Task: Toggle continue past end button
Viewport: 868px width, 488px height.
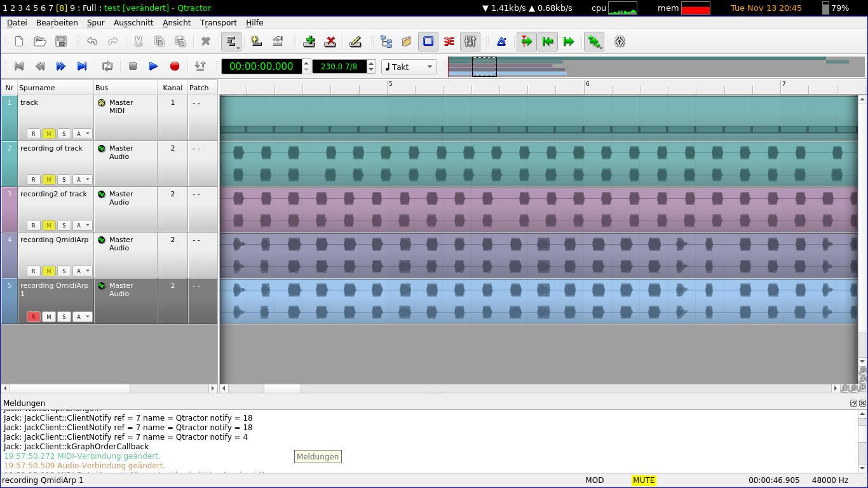Action: tap(569, 41)
